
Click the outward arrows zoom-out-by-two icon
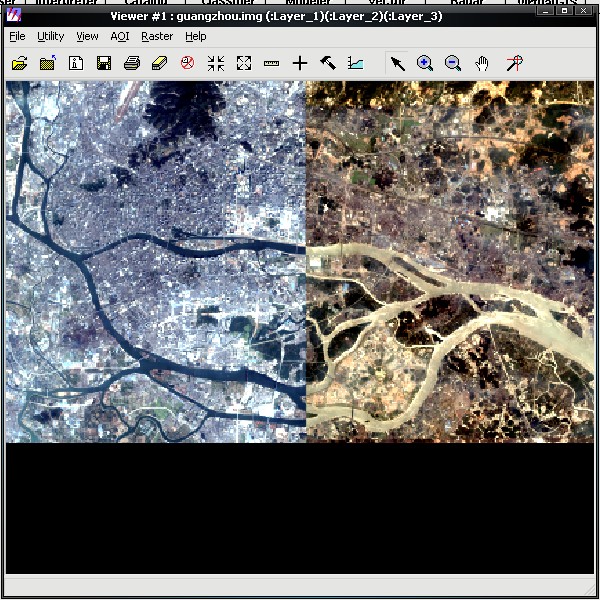[244, 63]
